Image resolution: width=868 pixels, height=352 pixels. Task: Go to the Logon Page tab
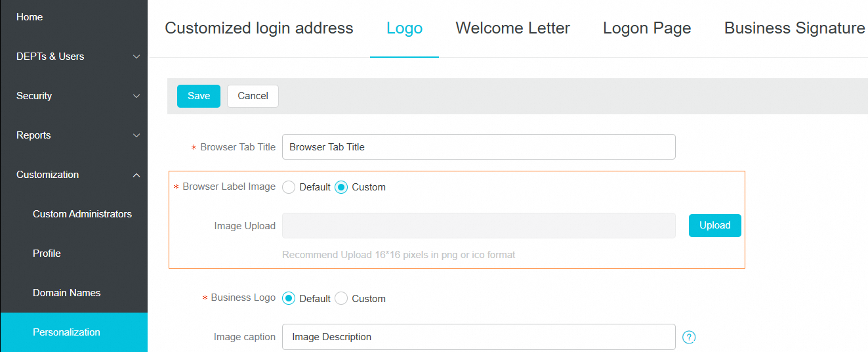point(647,28)
